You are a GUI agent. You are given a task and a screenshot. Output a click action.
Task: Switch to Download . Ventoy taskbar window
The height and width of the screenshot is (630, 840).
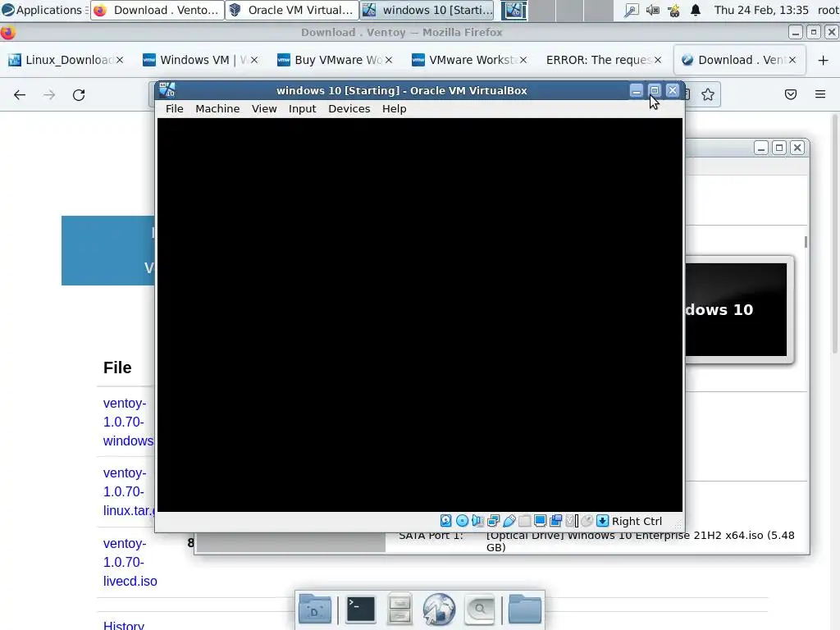157,10
